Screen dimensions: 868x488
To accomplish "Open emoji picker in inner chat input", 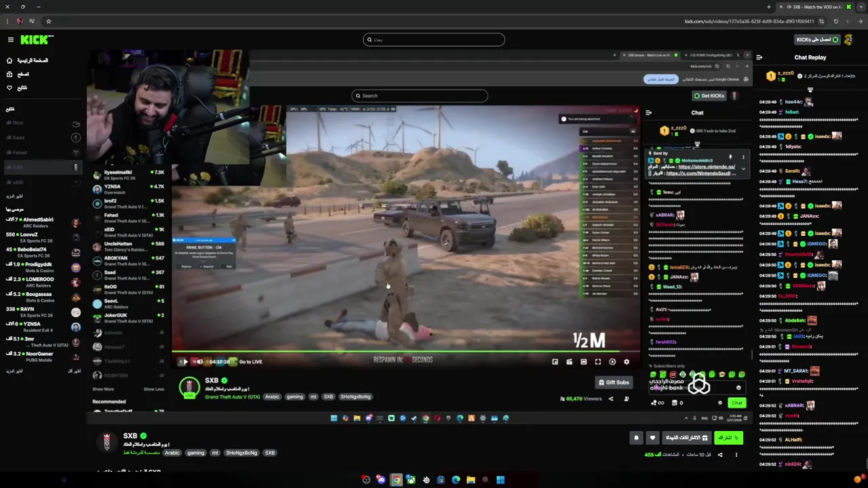I will pyautogui.click(x=738, y=388).
